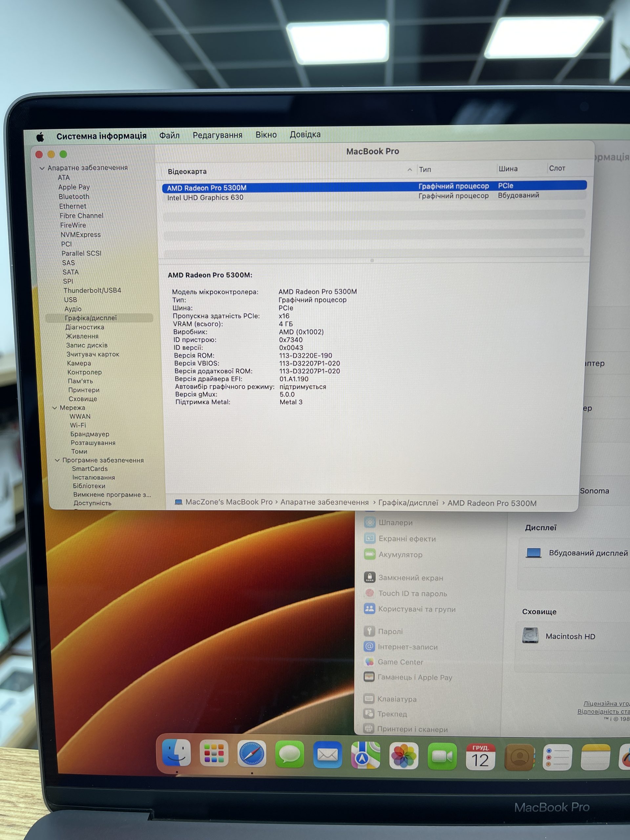Open Launchpad from the Dock

(x=214, y=753)
